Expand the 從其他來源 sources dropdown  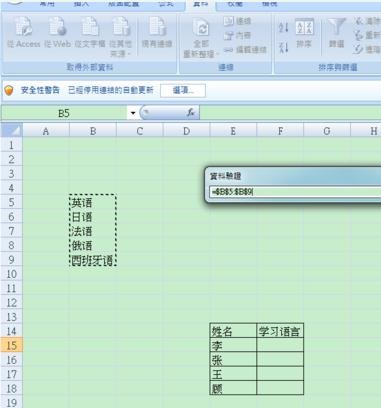(121, 37)
